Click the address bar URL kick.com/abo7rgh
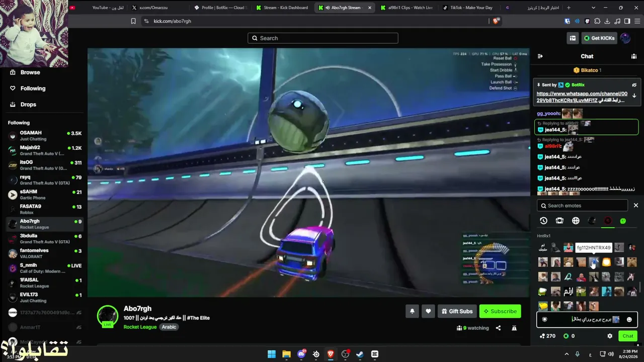 (x=172, y=21)
